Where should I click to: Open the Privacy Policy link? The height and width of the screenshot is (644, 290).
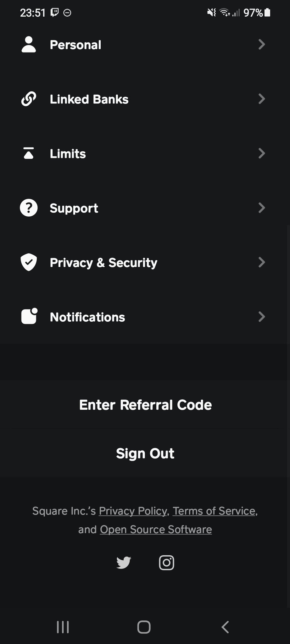[133, 511]
